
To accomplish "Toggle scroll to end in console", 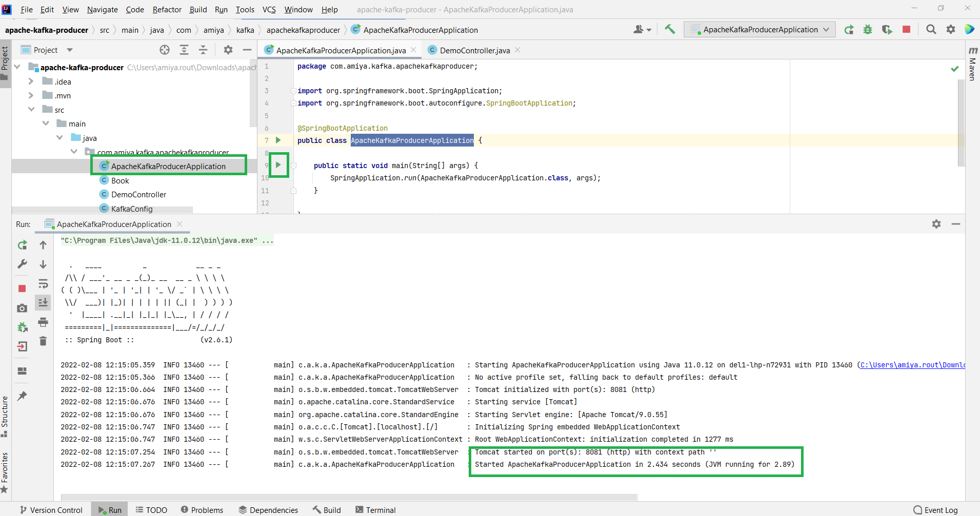I will point(43,303).
